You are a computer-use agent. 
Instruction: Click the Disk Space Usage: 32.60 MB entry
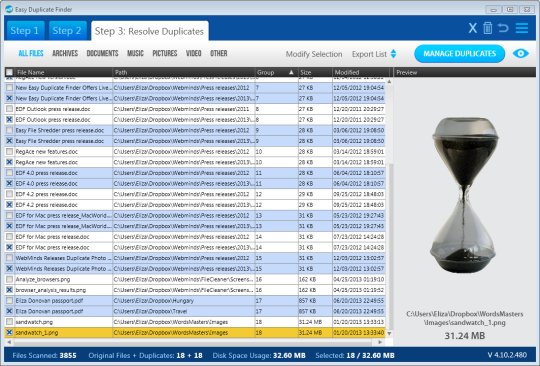(x=259, y=355)
